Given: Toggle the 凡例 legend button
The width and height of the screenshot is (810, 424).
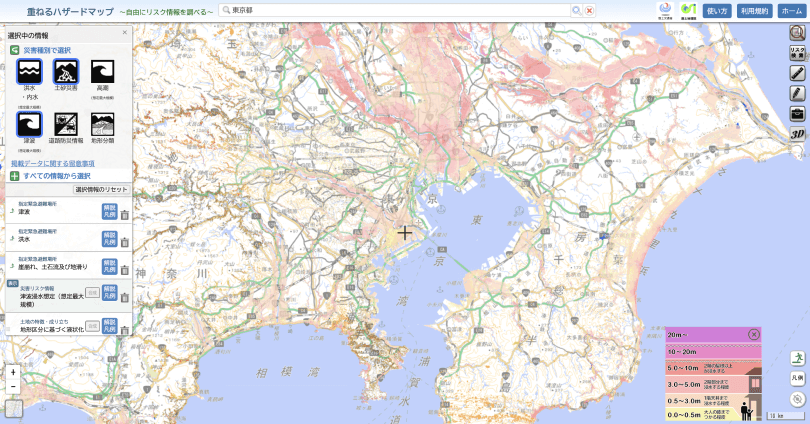Looking at the screenshot, I should coord(797,378).
